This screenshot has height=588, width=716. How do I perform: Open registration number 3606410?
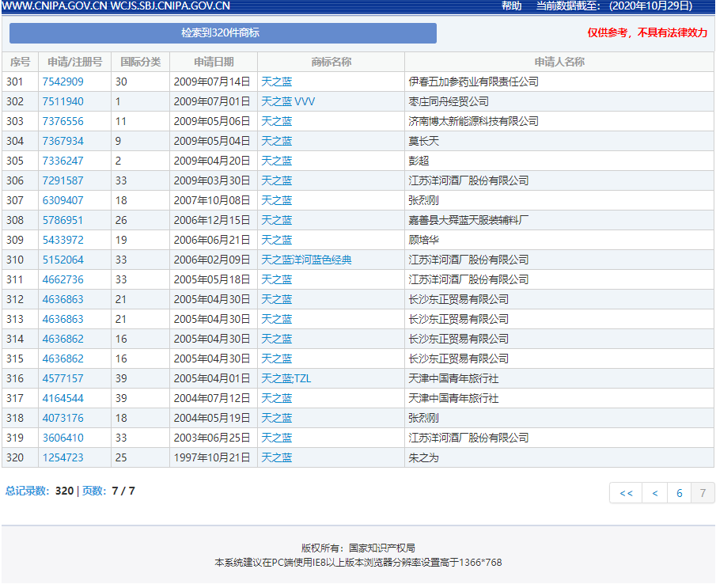point(63,438)
